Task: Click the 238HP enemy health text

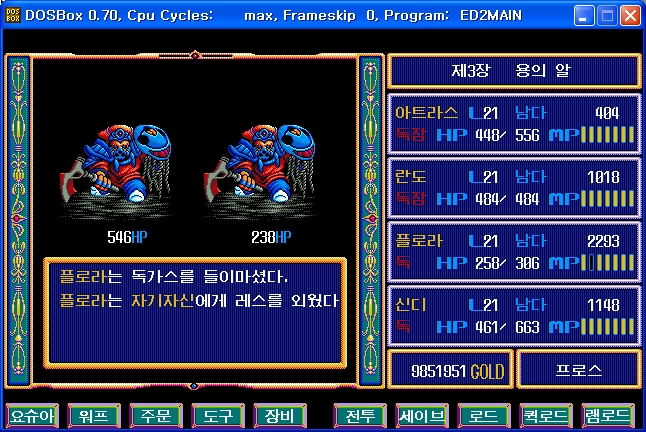Action: (x=271, y=237)
